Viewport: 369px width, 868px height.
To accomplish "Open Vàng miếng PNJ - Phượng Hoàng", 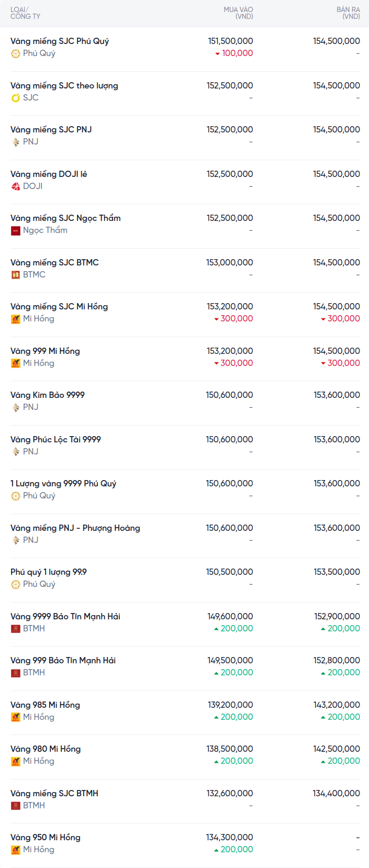I will point(75,528).
